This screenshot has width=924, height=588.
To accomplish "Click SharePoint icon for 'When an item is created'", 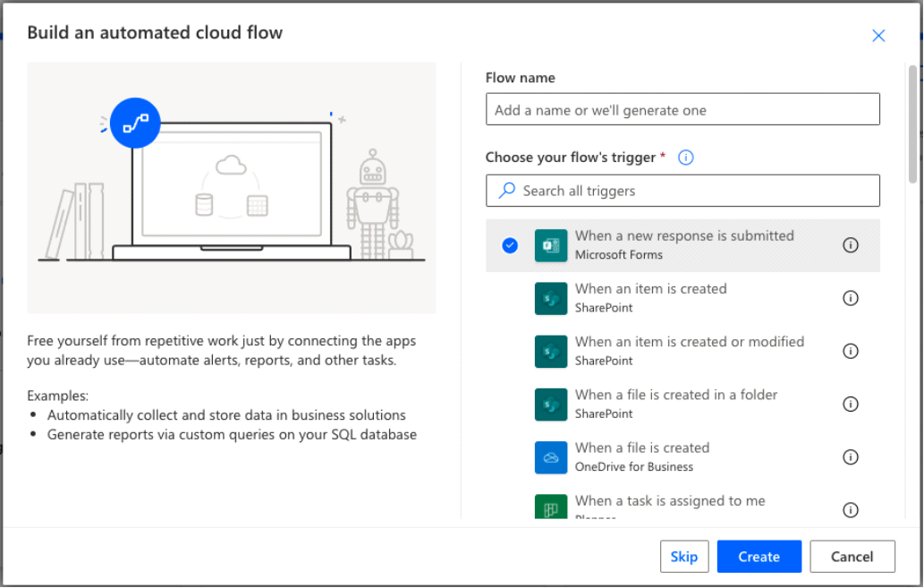I will click(551, 298).
